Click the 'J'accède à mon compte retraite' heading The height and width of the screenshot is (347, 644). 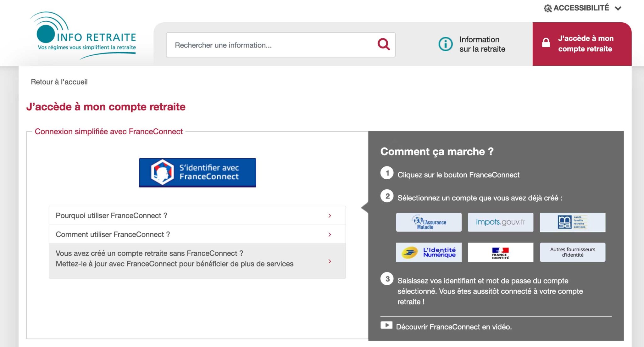click(x=106, y=107)
